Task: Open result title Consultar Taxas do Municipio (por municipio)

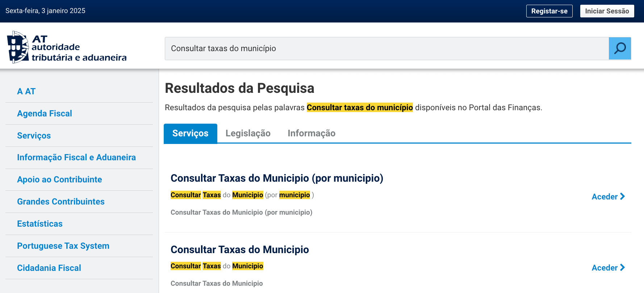Action: pos(277,178)
